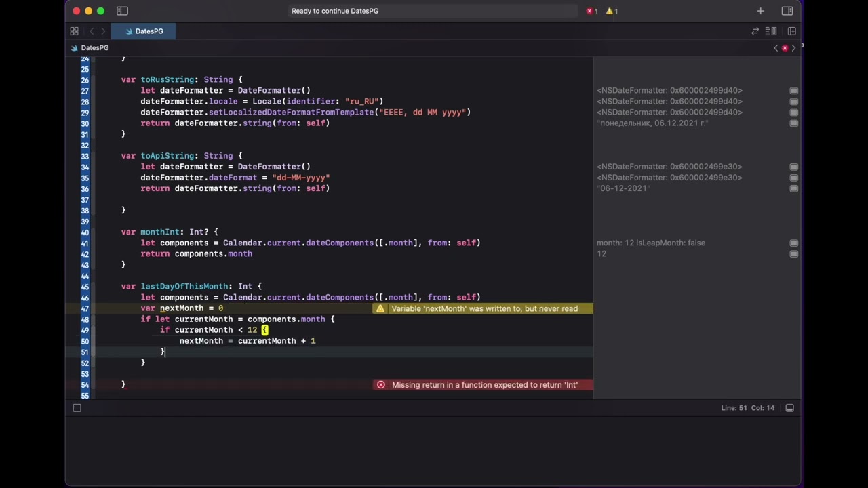The image size is (868, 488).
Task: Open the editor options lines icon
Action: 771,31
